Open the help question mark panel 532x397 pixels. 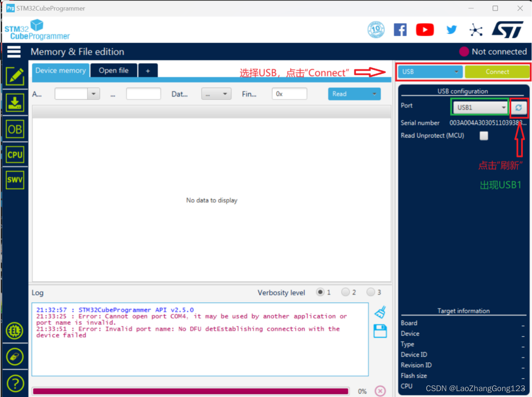tap(15, 383)
